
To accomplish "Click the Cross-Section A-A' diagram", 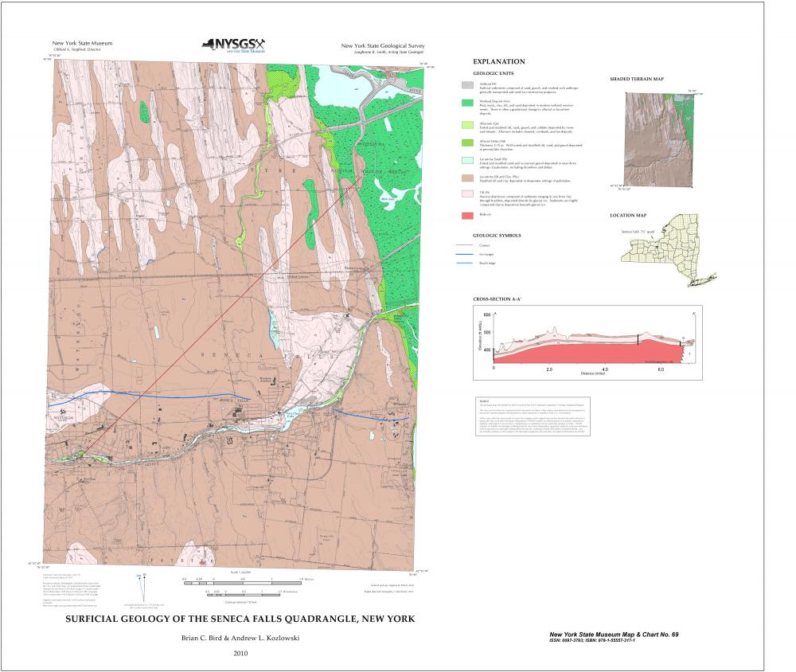I will tap(589, 341).
